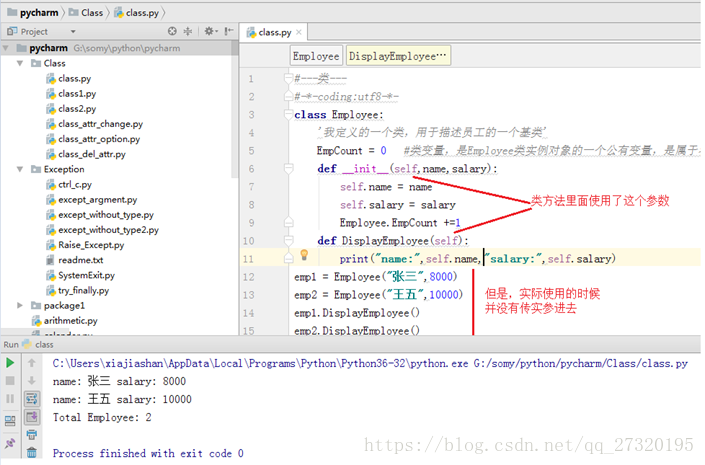The image size is (705, 465).
Task: Click the up arrow in Run panel
Action: [x=31, y=363]
